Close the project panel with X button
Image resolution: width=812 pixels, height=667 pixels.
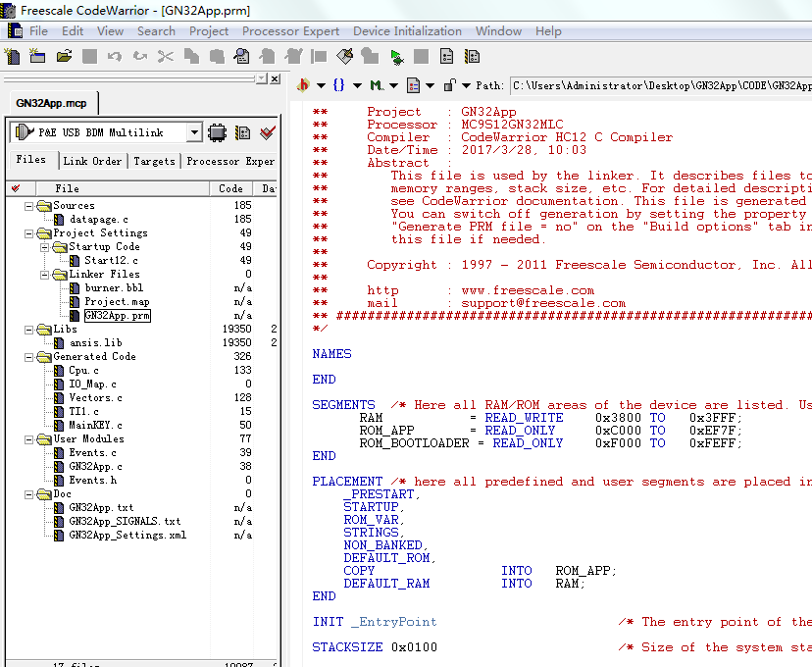pos(275,78)
